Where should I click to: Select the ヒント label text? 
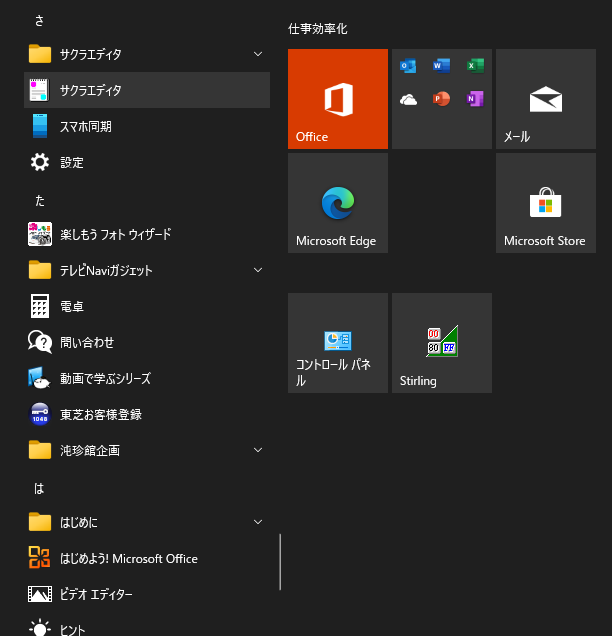pyautogui.click(x=73, y=630)
